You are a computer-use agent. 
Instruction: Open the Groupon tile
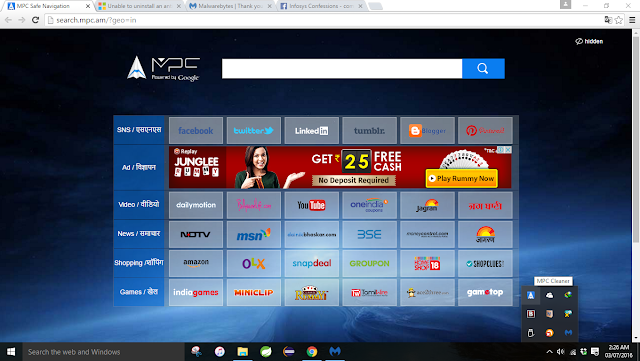click(369, 263)
